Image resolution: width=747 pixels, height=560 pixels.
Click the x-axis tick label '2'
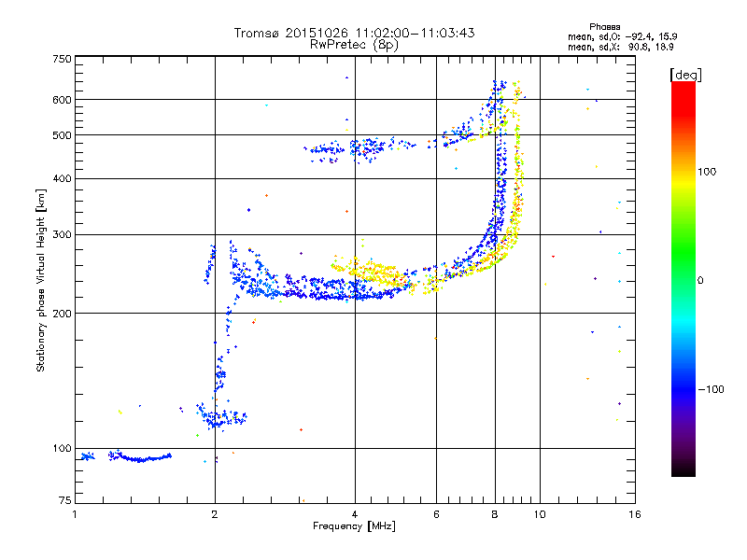point(215,514)
